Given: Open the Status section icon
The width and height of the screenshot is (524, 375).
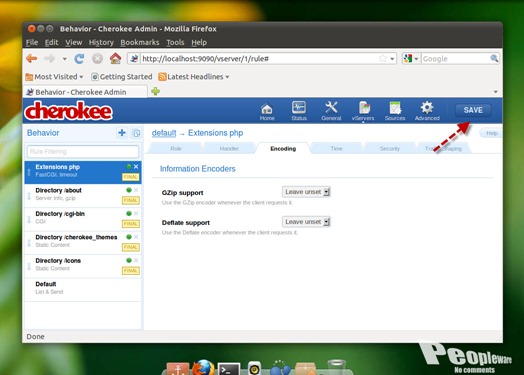Looking at the screenshot, I should tap(299, 111).
